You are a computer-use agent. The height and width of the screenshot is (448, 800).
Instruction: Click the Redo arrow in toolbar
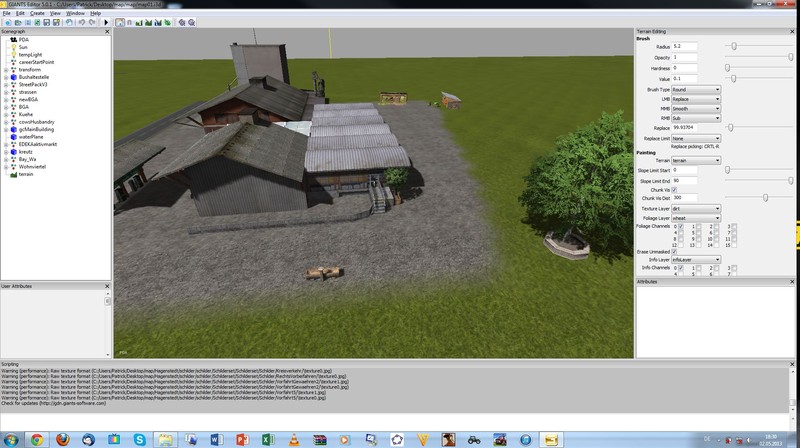(x=92, y=22)
